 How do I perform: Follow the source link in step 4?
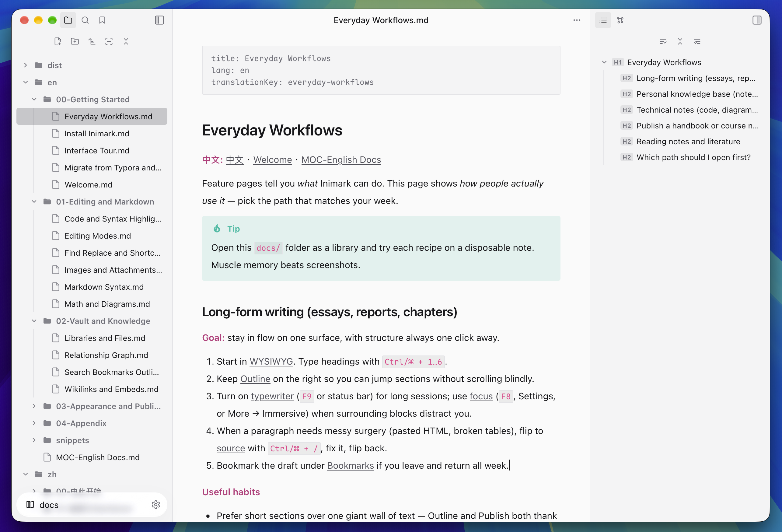pos(231,448)
